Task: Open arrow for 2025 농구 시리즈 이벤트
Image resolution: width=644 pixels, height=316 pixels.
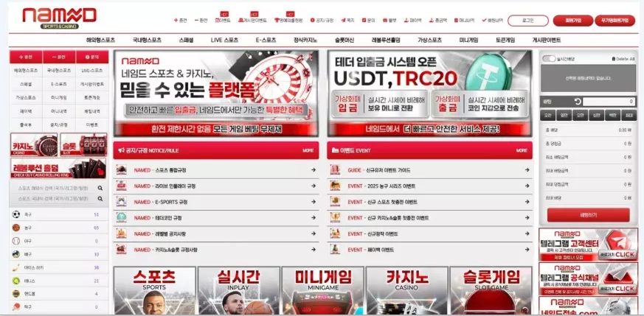Action: (x=527, y=186)
